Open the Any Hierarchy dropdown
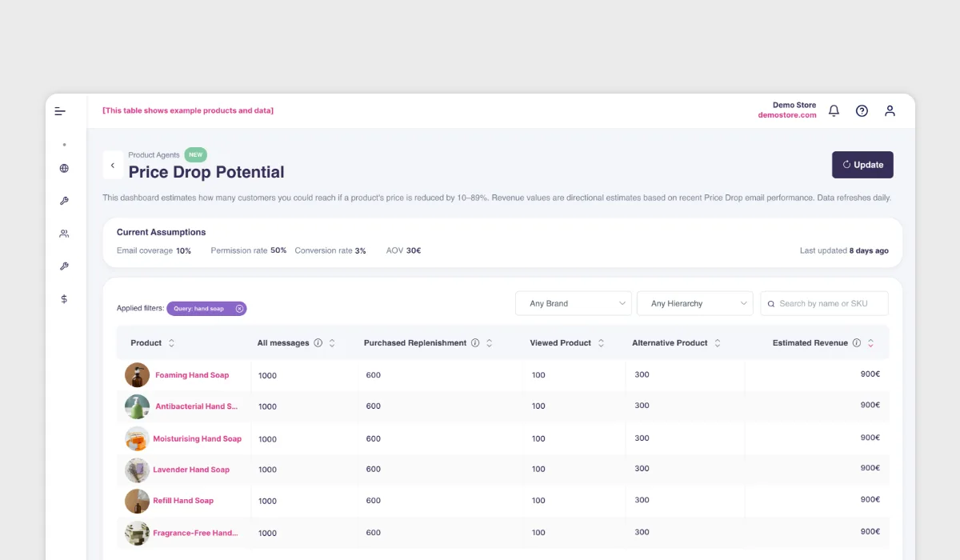The width and height of the screenshot is (960, 560). [x=694, y=303]
